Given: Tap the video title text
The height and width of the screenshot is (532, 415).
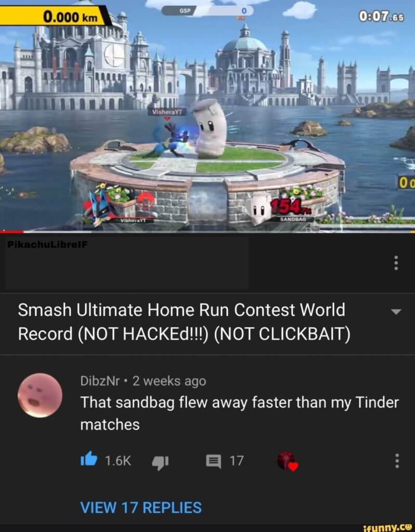Looking at the screenshot, I should click(184, 322).
